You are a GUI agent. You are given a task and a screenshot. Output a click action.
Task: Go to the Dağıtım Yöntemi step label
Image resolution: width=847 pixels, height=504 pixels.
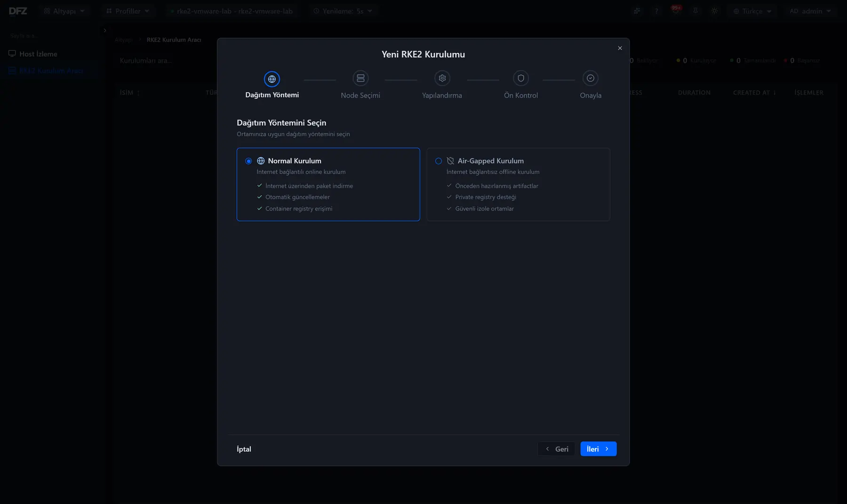[x=272, y=95]
